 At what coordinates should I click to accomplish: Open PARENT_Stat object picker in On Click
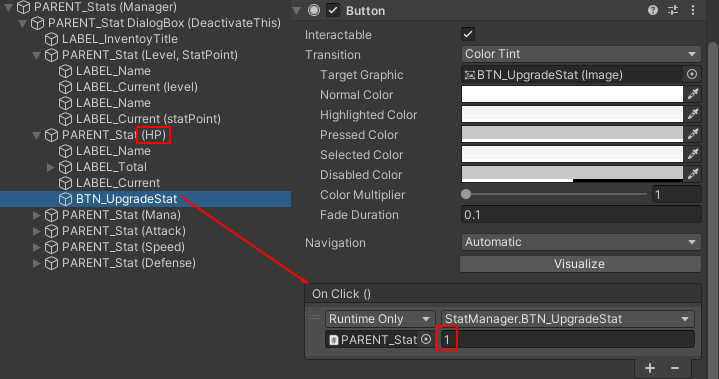pyautogui.click(x=426, y=339)
